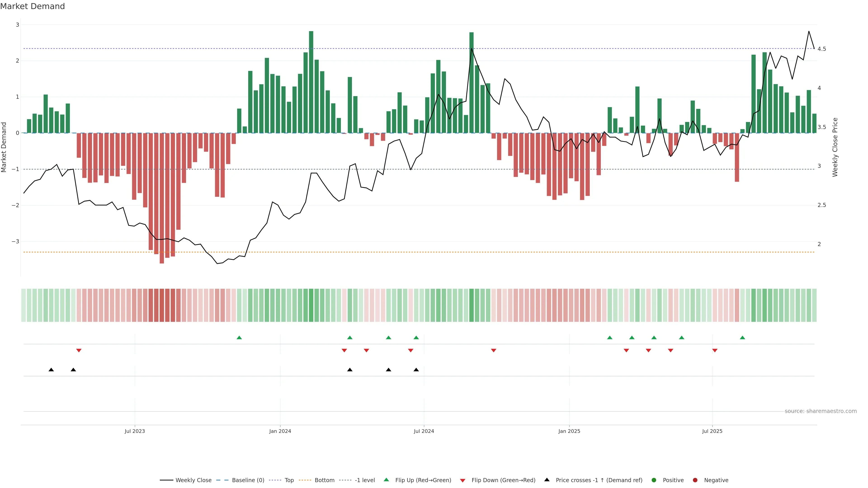Image resolution: width=868 pixels, height=488 pixels.
Task: Hide the Top line via legend
Action: coord(289,480)
